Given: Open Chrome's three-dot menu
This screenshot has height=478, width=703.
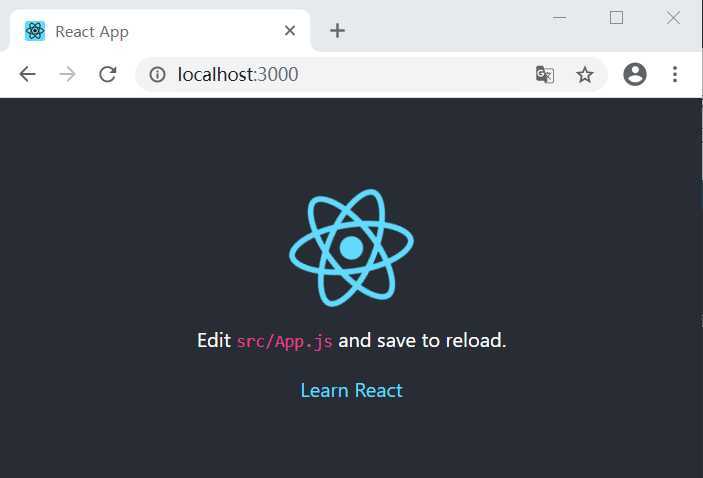Looking at the screenshot, I should coord(675,74).
